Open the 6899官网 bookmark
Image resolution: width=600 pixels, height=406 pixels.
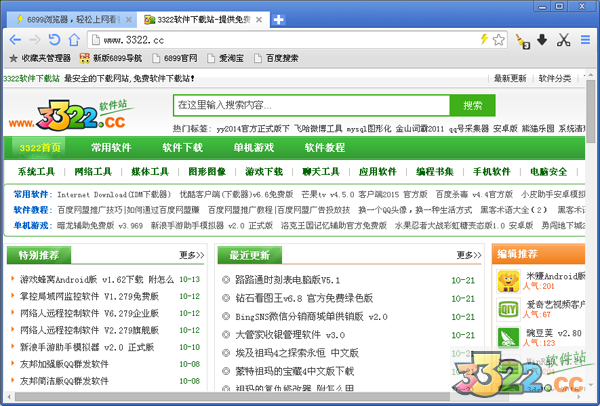pyautogui.click(x=174, y=58)
